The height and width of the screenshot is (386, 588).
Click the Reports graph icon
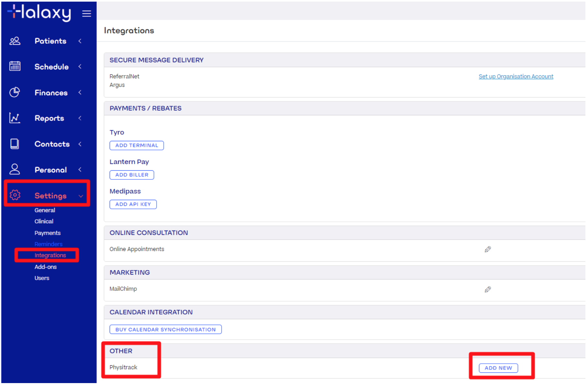point(15,118)
